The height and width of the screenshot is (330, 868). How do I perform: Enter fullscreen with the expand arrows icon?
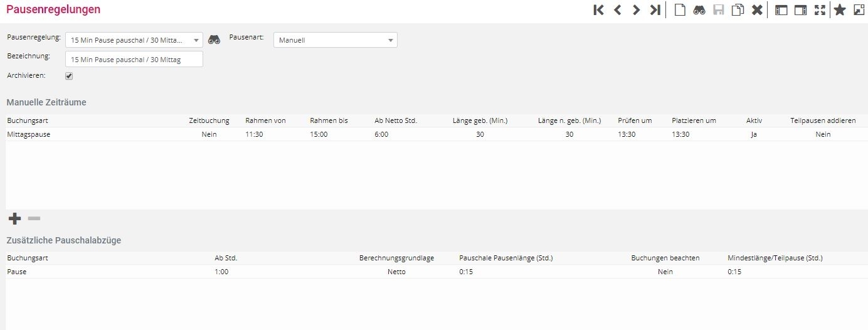[x=820, y=10]
